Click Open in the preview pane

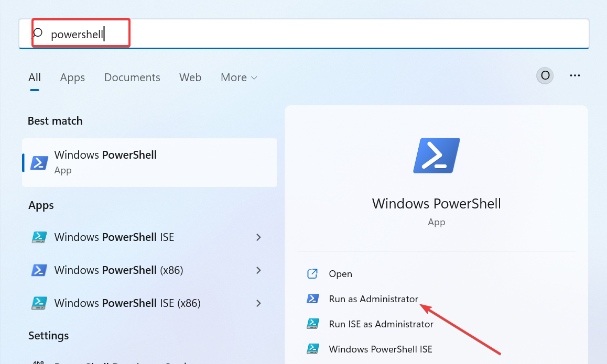[x=340, y=274]
